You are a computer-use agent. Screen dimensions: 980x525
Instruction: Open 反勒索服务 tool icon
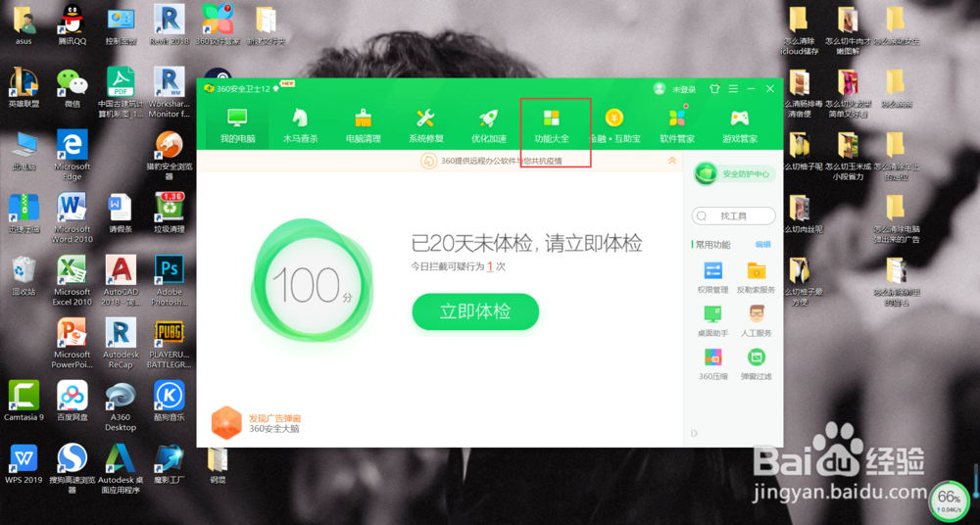757,277
